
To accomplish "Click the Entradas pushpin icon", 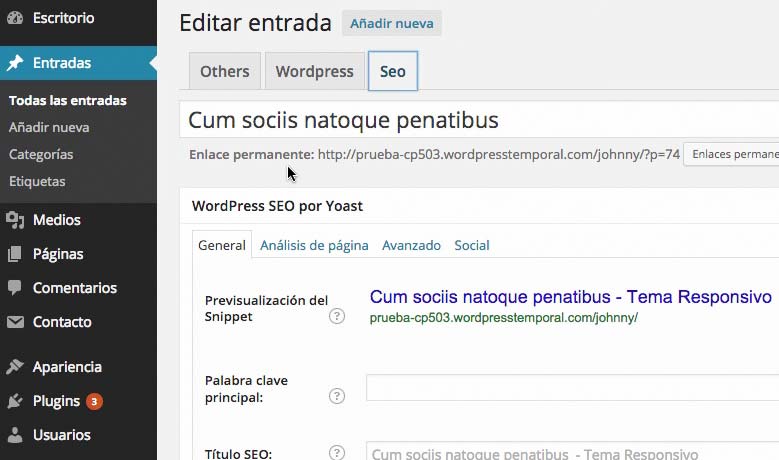I will pos(15,63).
